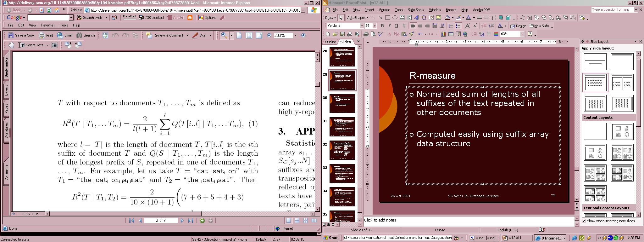Click the Insert WordArt icon
This screenshot has width=644, height=242.
(417, 18)
